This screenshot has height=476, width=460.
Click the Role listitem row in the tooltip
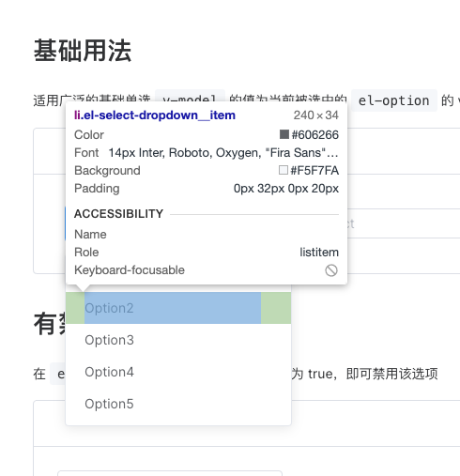[x=207, y=253]
